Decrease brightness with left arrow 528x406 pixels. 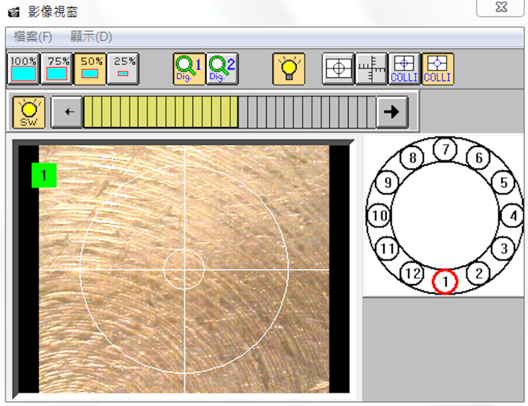click(x=67, y=112)
